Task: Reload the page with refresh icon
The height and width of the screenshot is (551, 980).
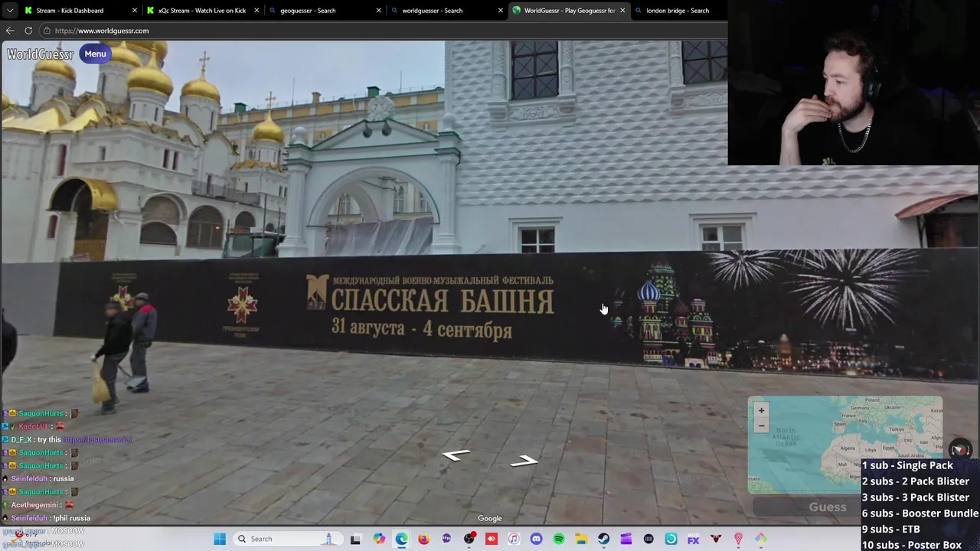Action: tap(28, 31)
